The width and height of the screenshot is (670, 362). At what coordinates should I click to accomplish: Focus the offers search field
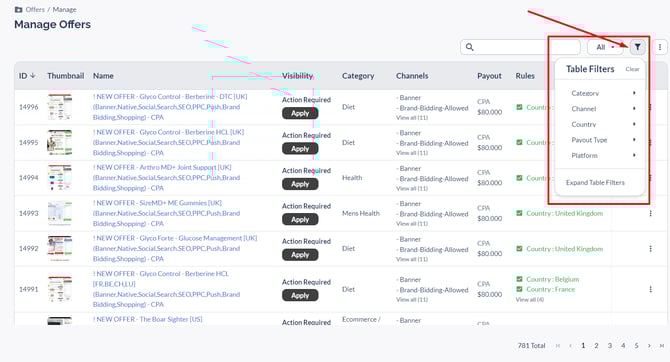tap(520, 47)
